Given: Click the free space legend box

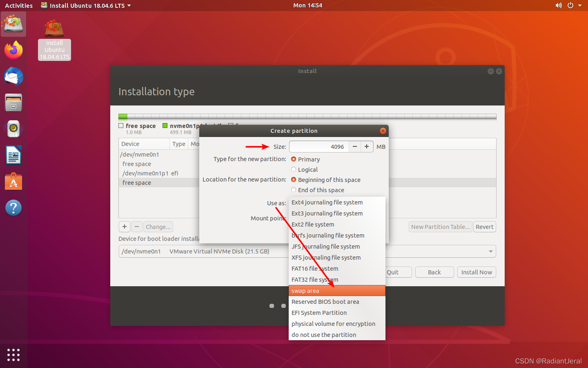Looking at the screenshot, I should [121, 126].
